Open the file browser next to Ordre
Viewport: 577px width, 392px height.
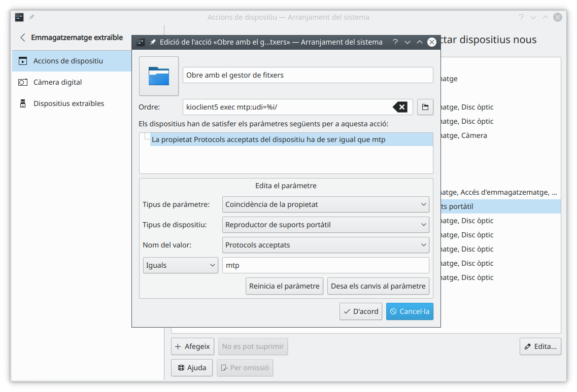(425, 107)
